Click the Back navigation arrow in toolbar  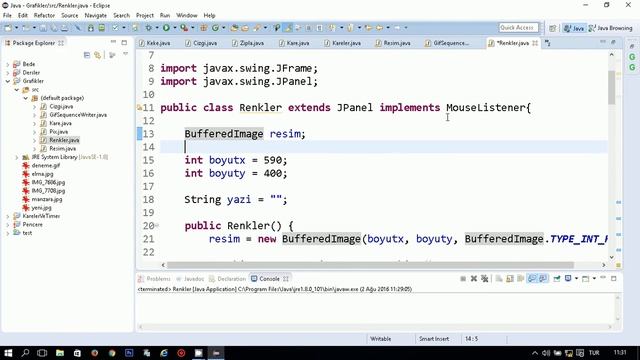379,28
